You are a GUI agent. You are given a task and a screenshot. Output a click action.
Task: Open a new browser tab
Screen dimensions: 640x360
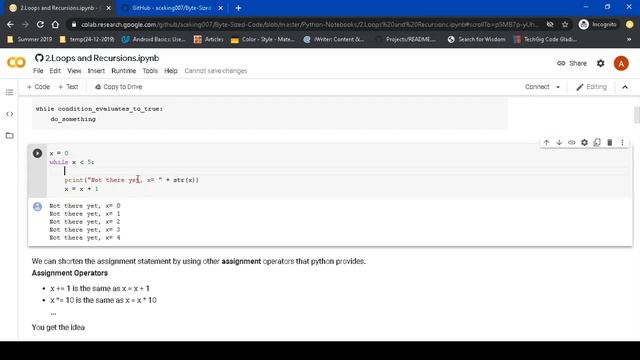click(x=238, y=8)
